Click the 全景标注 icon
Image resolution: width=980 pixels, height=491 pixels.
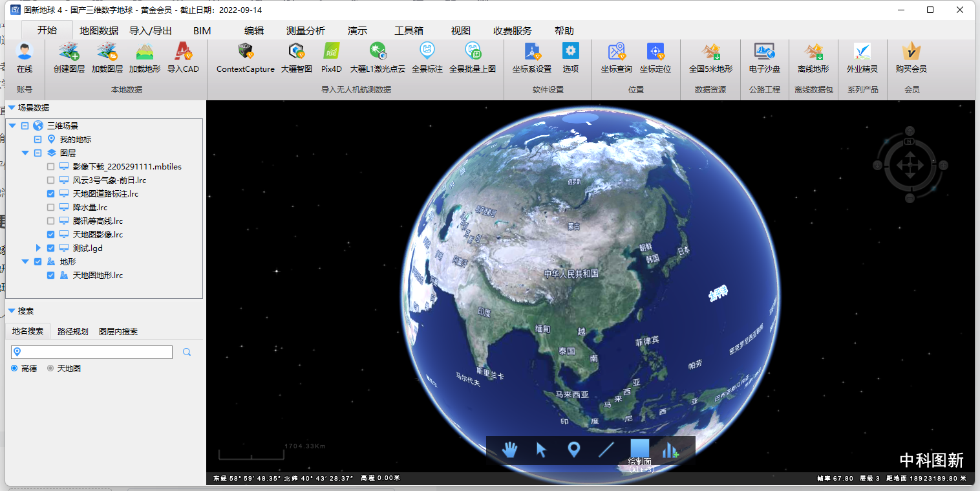point(427,50)
